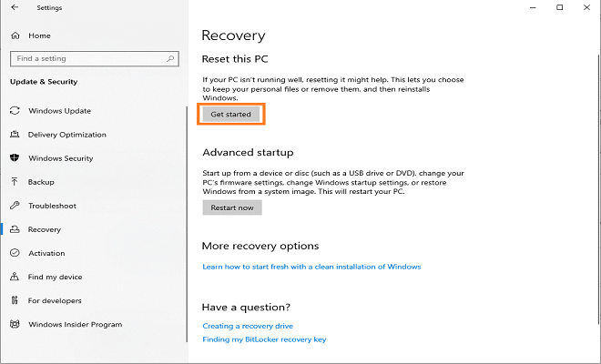Click the Restart now button
Image resolution: width=601 pixels, height=364 pixels.
(232, 207)
